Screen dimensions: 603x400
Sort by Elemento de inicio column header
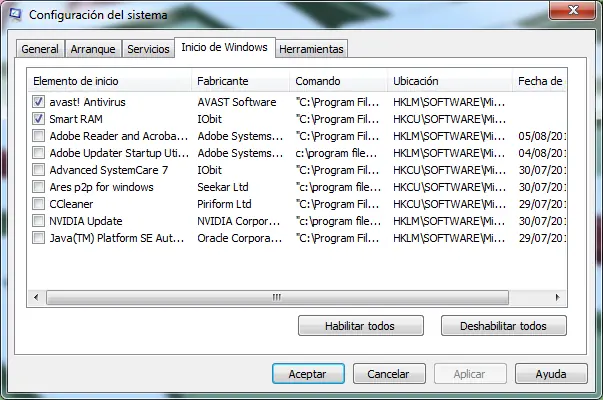[x=110, y=81]
